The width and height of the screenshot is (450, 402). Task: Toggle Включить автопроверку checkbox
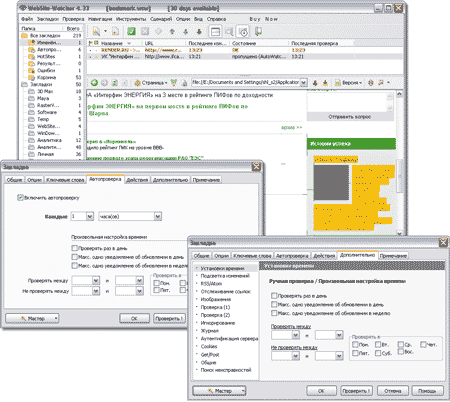tap(20, 198)
